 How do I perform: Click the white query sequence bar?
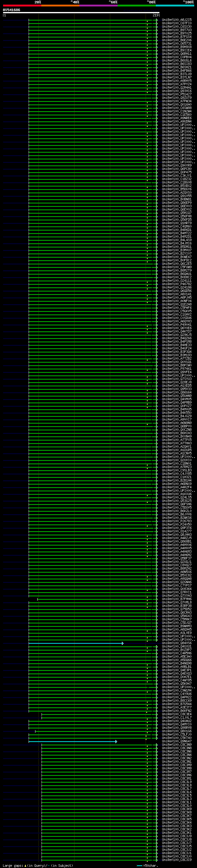coord(81,12)
